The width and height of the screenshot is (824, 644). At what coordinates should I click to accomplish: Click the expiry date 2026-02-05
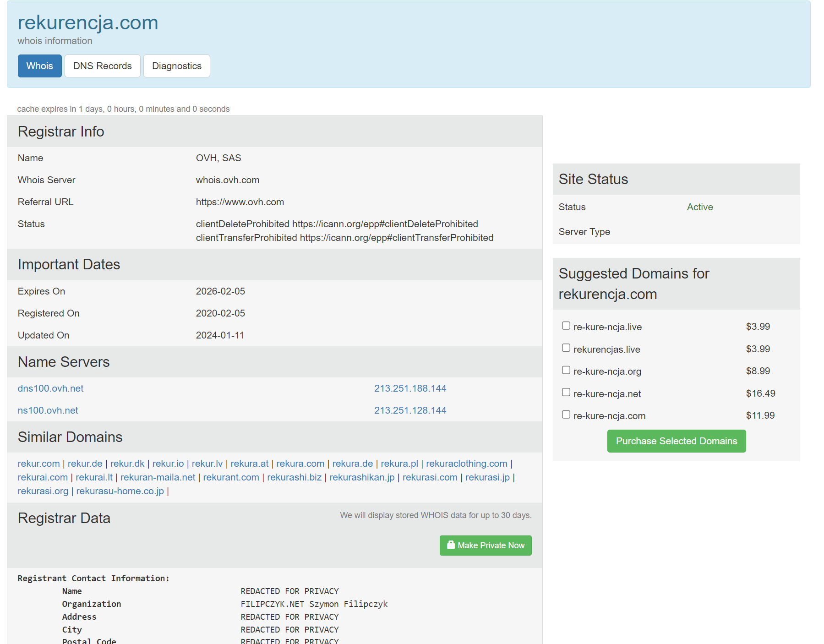(220, 291)
